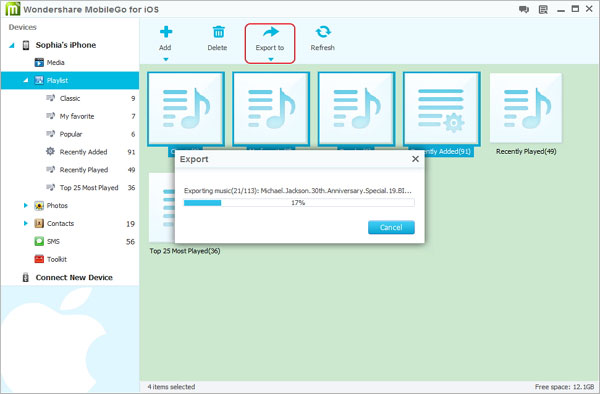Maximize the MobileGo window
The height and width of the screenshot is (394, 600).
click(575, 9)
